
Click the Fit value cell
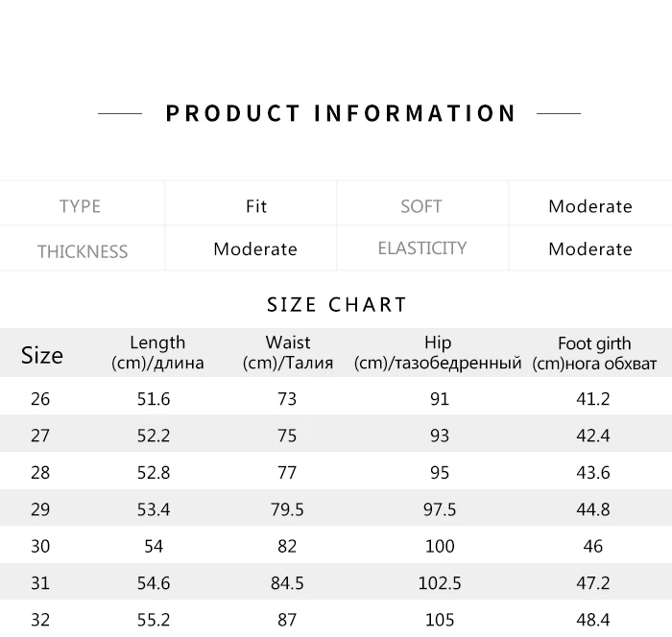(256, 206)
